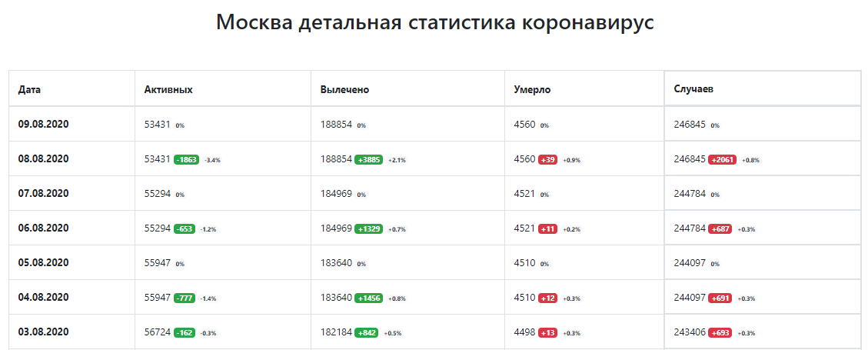The image size is (868, 350).
Task: Click the red +687 cases badge
Action: pyautogui.click(x=720, y=229)
